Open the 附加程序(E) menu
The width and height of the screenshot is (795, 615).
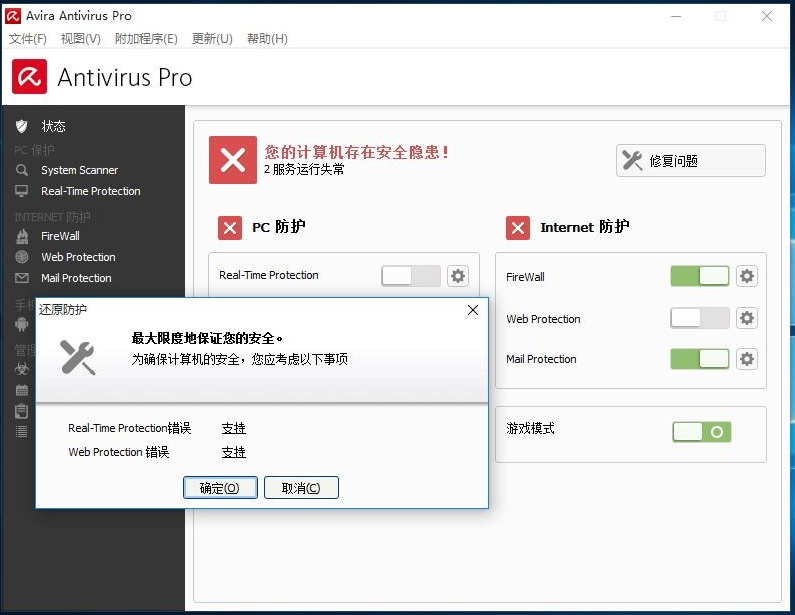(x=146, y=39)
